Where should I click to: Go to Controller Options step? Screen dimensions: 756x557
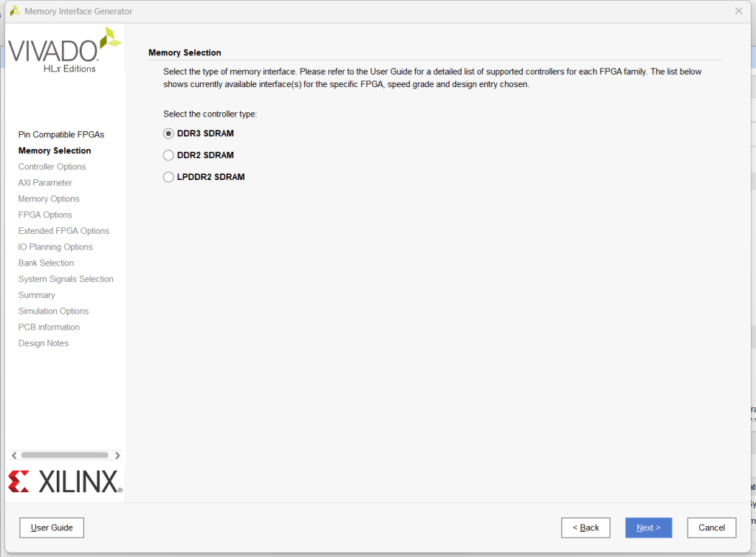[x=52, y=167]
